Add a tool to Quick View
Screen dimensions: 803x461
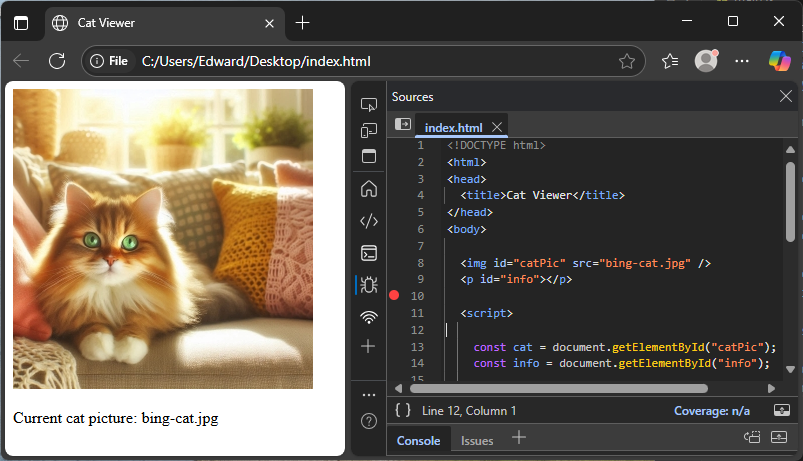coord(519,437)
